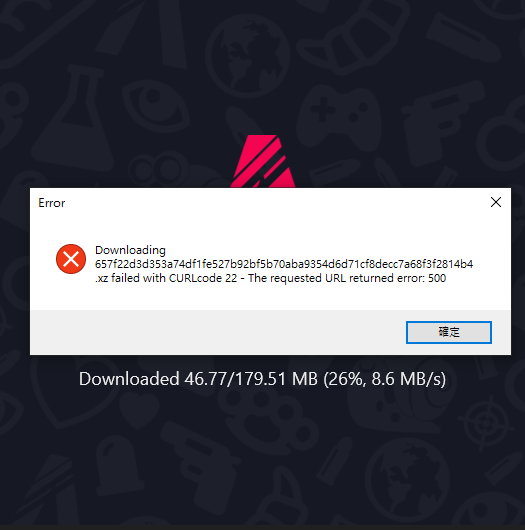The width and height of the screenshot is (525, 530).
Task: Close the Error dialog with the X
Action: click(x=496, y=202)
